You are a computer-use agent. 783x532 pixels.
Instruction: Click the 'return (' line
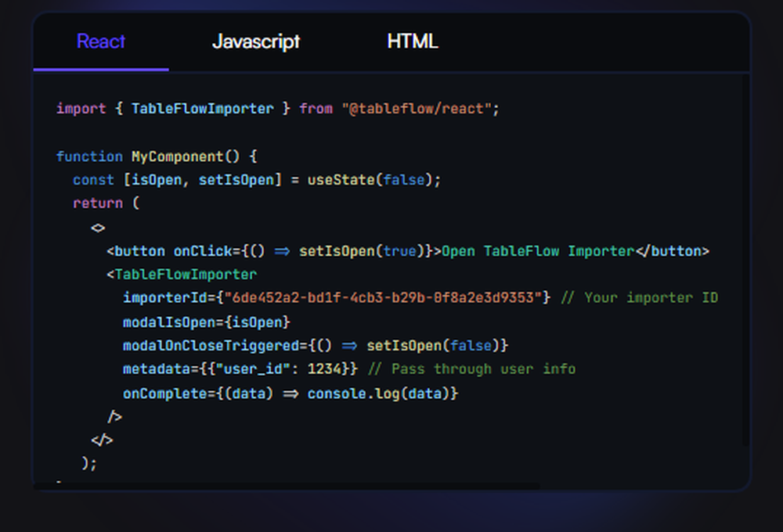[106, 203]
